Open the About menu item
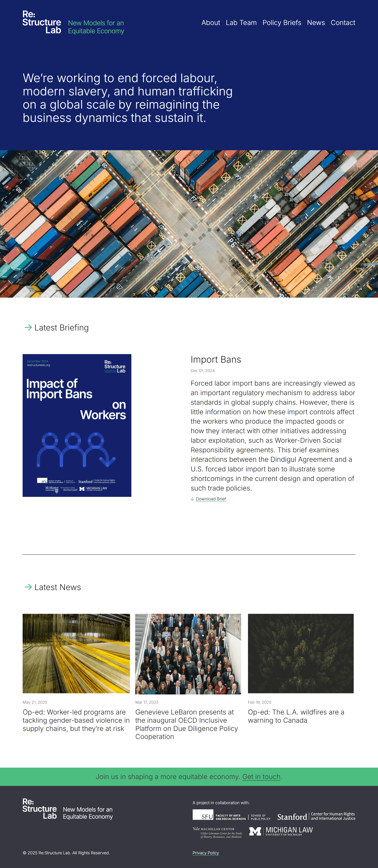The height and width of the screenshot is (868, 378). click(211, 23)
